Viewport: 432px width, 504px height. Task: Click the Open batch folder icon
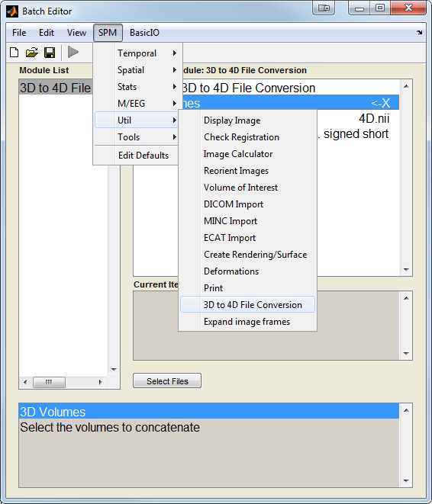click(x=32, y=52)
